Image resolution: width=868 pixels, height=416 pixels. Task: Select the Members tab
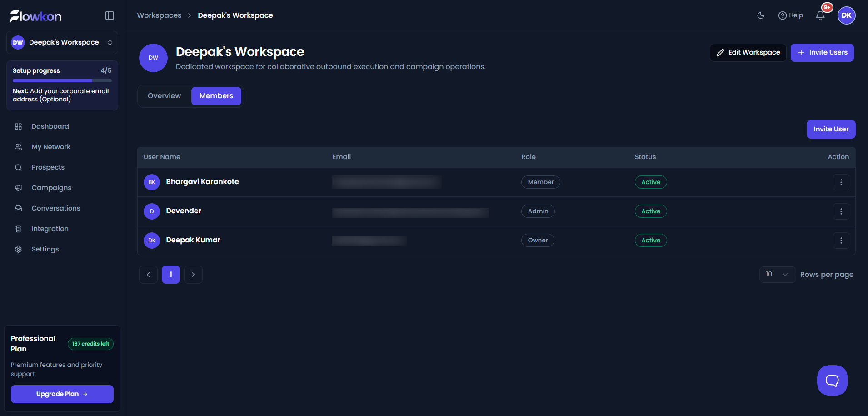pyautogui.click(x=216, y=96)
